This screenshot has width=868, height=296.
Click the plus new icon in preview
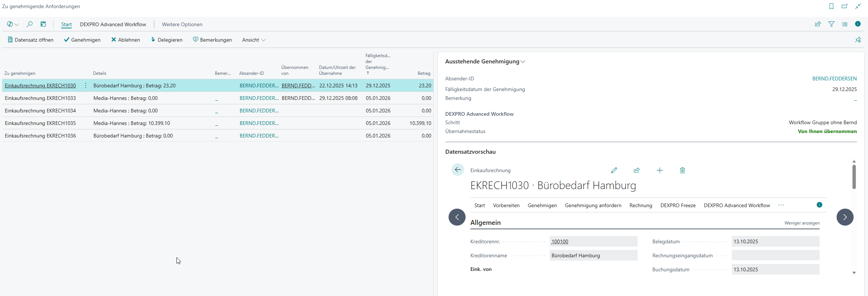click(660, 170)
